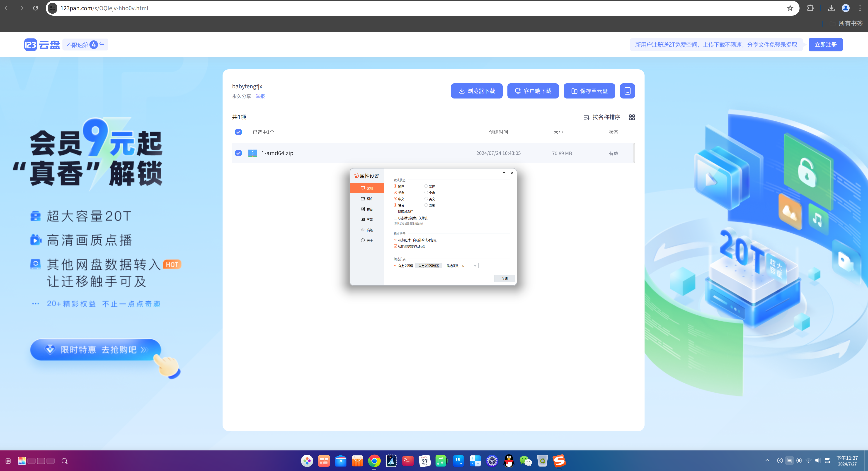Reload the page
This screenshot has width=868, height=471.
click(x=35, y=8)
